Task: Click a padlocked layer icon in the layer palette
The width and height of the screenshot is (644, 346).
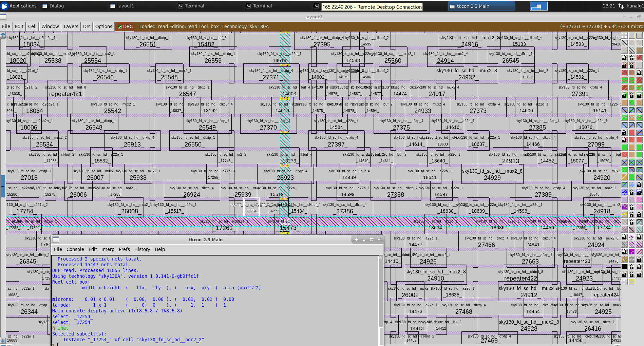Action: pyautogui.click(x=624, y=57)
